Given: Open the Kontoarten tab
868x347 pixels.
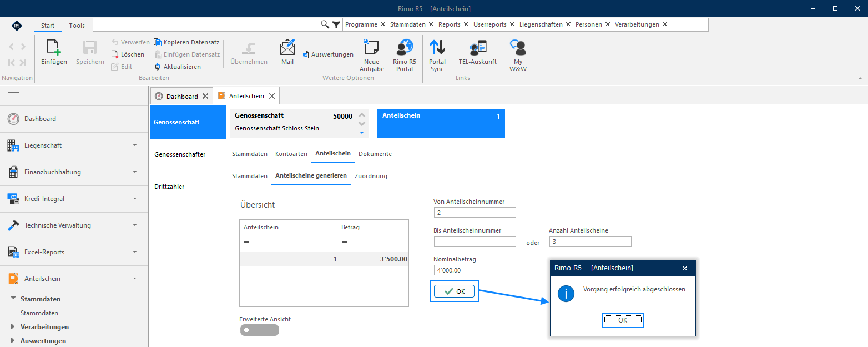Looking at the screenshot, I should click(x=291, y=154).
